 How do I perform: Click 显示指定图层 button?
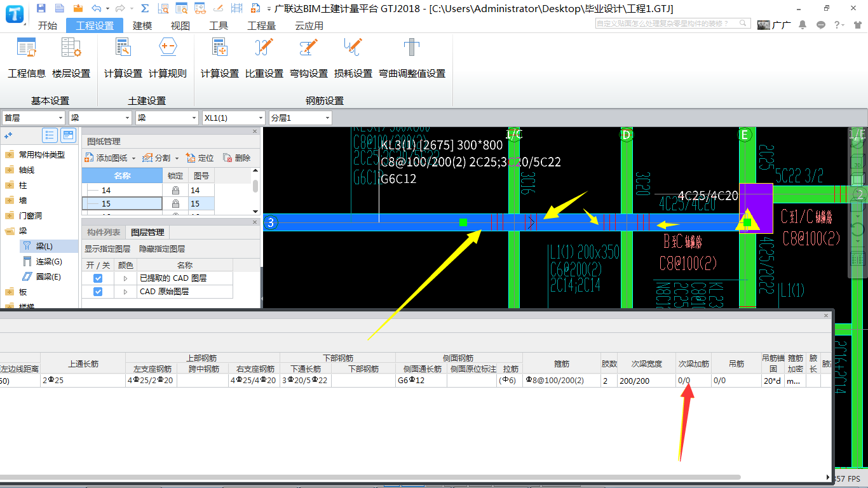point(107,249)
